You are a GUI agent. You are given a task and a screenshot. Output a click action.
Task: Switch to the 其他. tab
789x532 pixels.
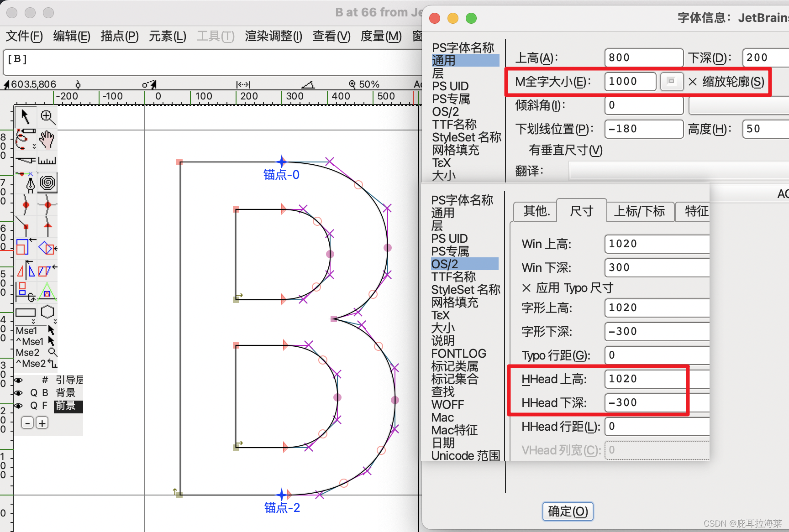(x=536, y=211)
